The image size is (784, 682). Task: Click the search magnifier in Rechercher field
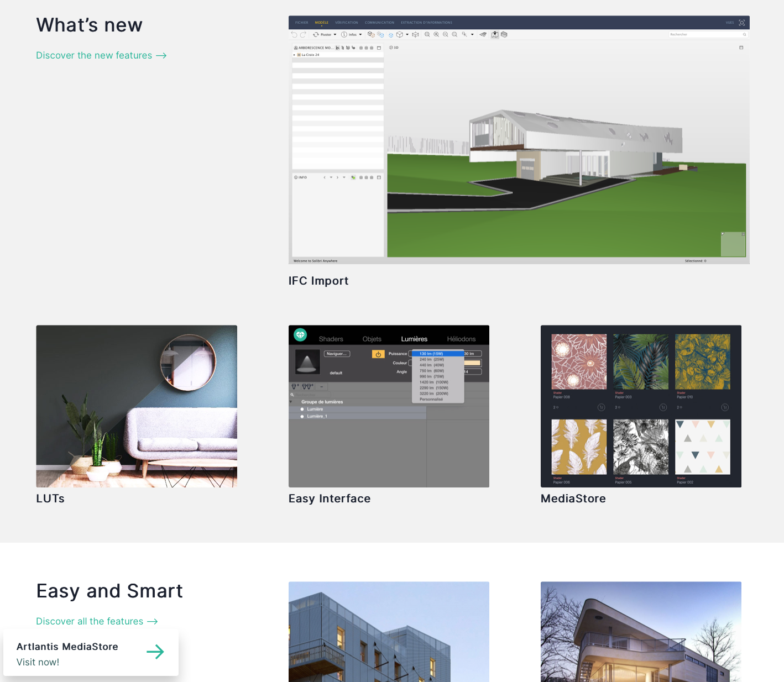click(744, 34)
